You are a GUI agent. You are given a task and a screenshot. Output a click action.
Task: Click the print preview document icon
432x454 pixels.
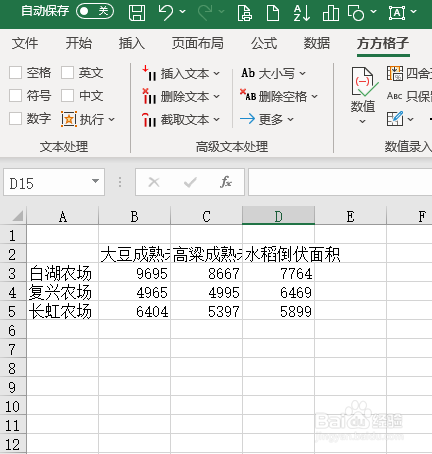tap(245, 13)
